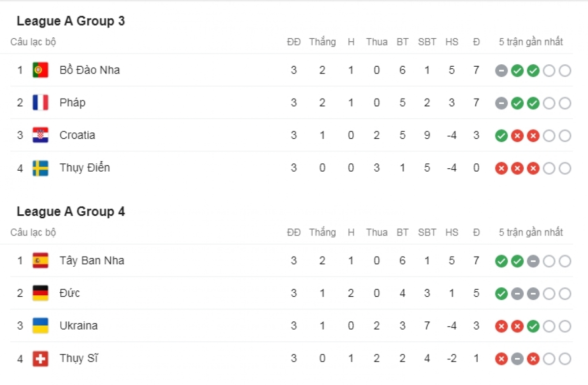Click the League A Group 4 heading

[x=71, y=211]
